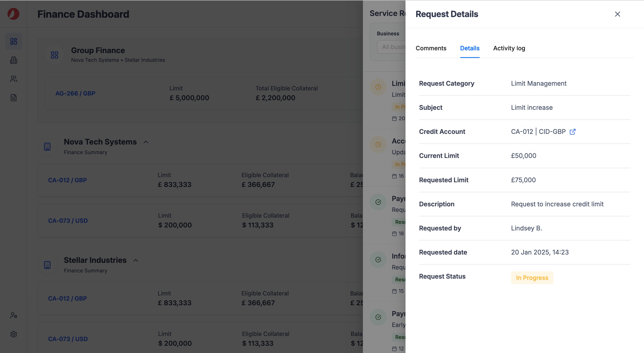This screenshot has height=353, width=644.
Task: Click the Group Finance heading
Action: 98,50
